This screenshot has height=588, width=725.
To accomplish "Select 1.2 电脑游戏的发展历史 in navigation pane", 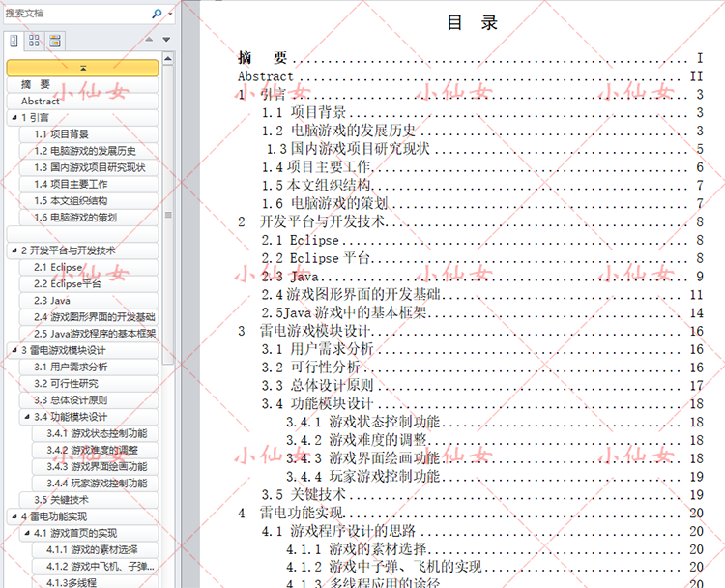I will [89, 151].
